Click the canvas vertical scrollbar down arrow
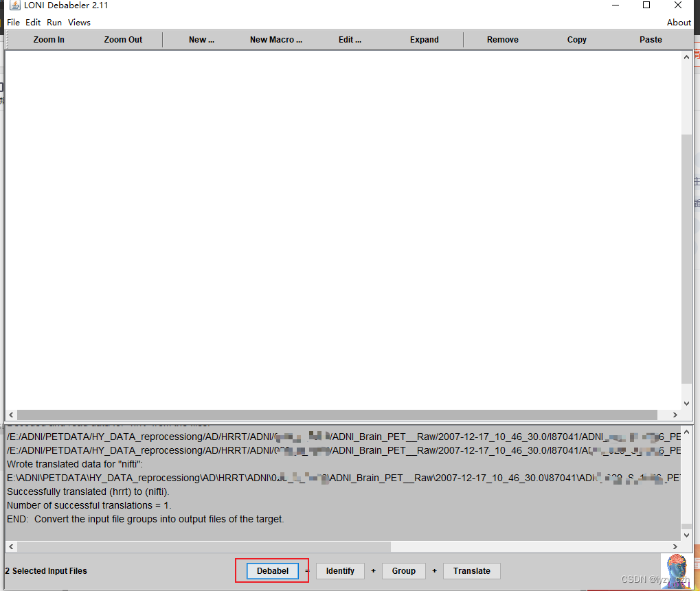This screenshot has width=700, height=591. (x=687, y=403)
